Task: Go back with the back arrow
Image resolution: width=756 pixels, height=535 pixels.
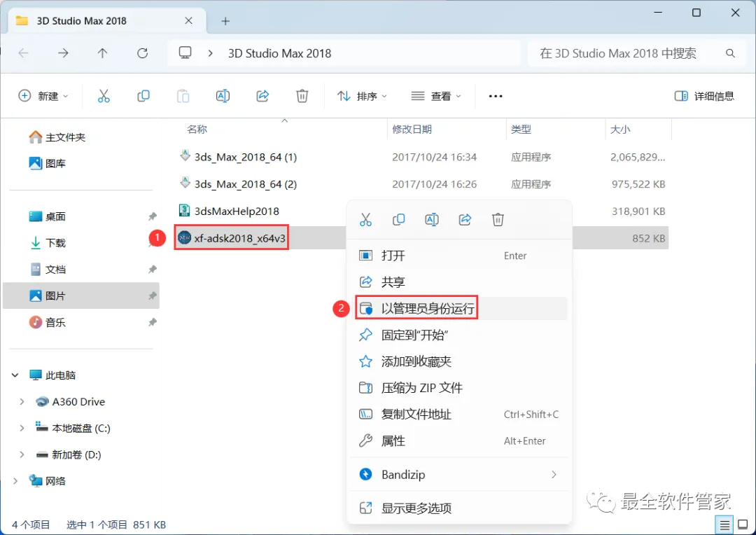Action: coord(23,53)
